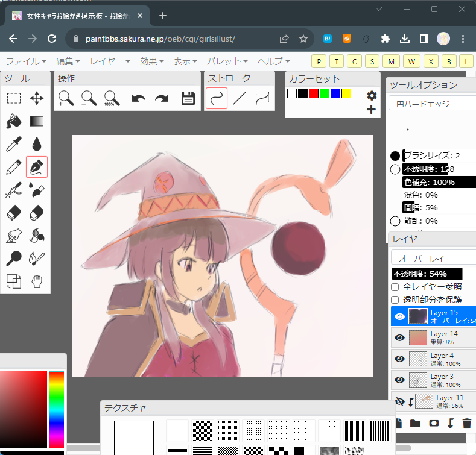Image resolution: width=476 pixels, height=455 pixels.
Task: Open the 効果 menu
Action: (152, 61)
